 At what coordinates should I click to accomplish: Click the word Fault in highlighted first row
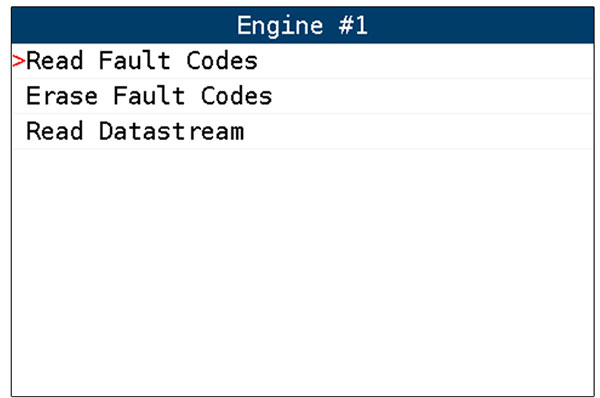[x=134, y=61]
